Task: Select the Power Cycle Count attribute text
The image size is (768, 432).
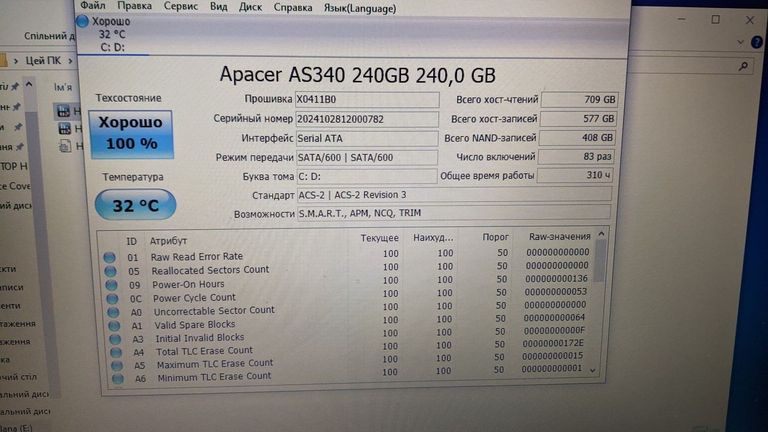Action: [194, 298]
